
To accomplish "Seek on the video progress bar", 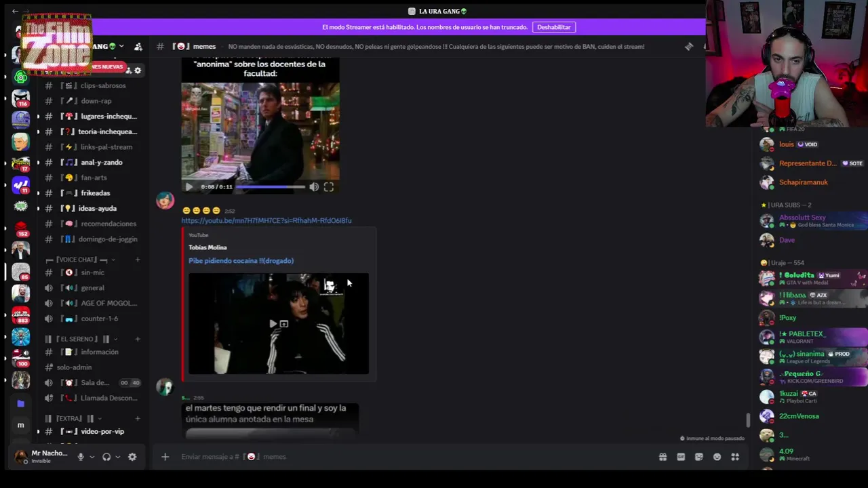I will point(270,187).
